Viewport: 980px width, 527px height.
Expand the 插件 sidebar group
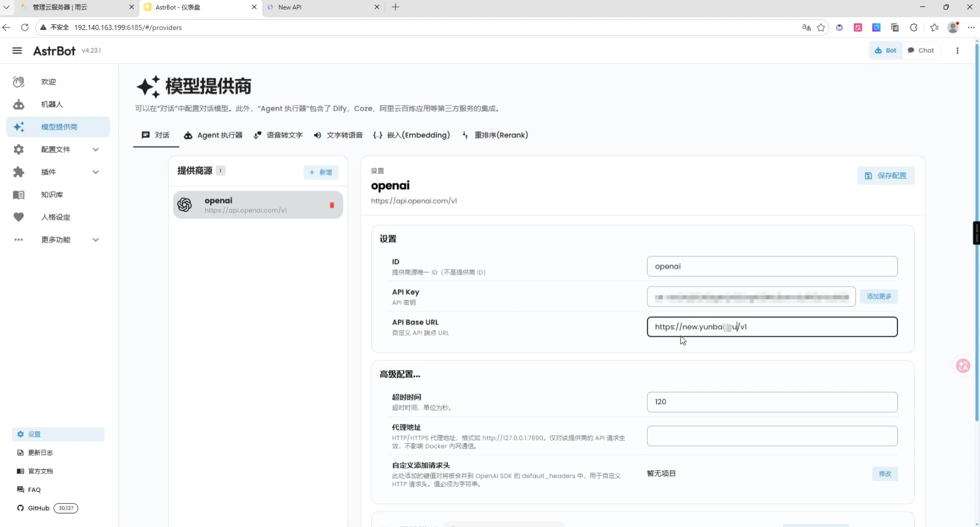click(x=56, y=172)
